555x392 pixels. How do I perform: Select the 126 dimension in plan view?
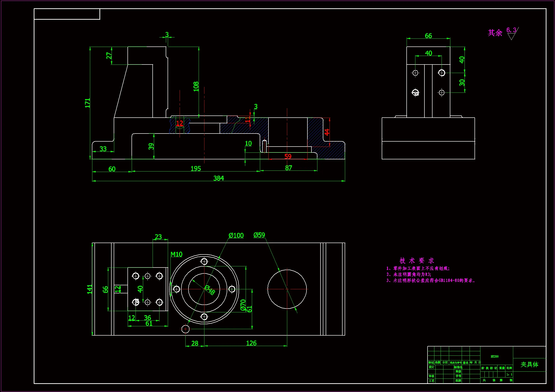coord(251,343)
